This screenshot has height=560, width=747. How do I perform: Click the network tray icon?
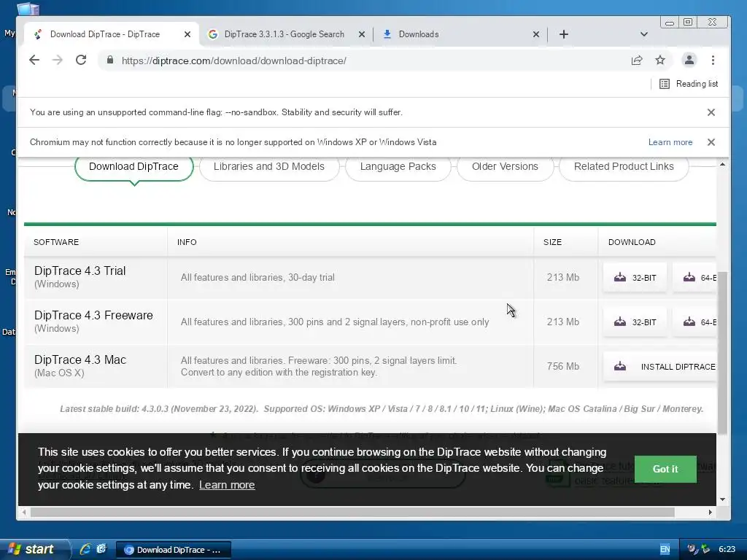[705, 550]
